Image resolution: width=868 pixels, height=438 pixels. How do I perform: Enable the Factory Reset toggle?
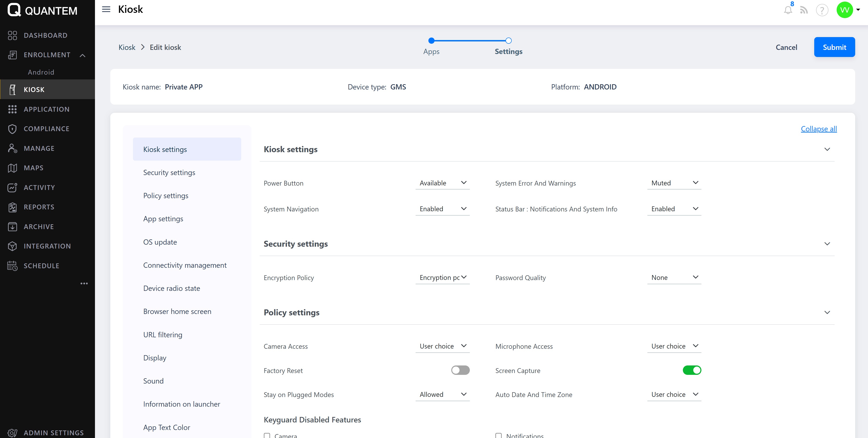pyautogui.click(x=460, y=370)
